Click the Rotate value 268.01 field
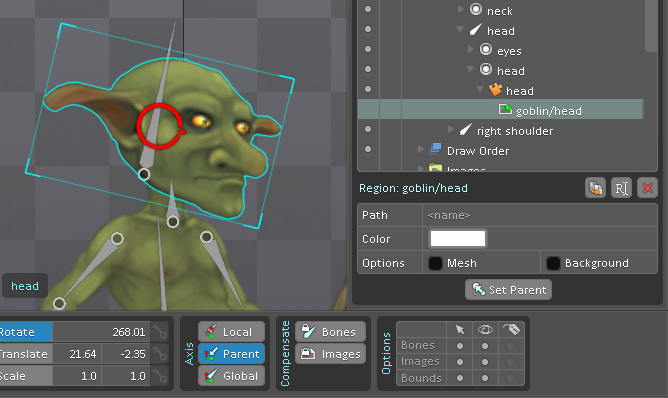Screen dimensions: 668x398 tap(101, 332)
